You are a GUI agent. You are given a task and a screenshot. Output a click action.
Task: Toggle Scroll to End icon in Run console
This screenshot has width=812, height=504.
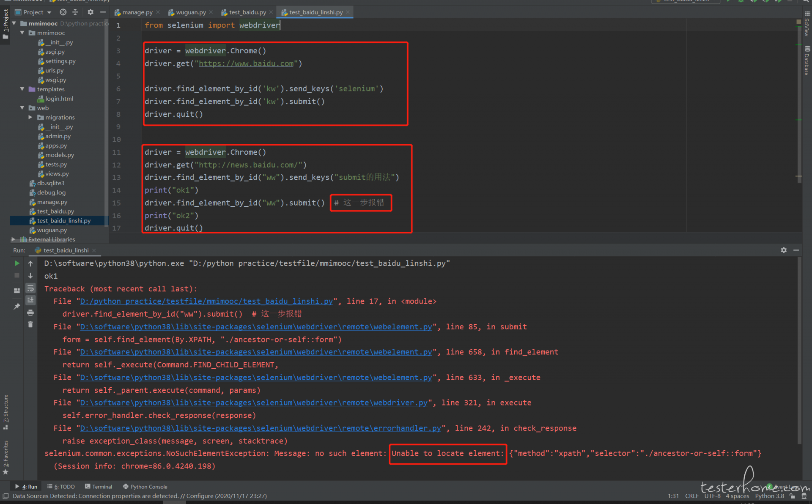click(x=30, y=300)
